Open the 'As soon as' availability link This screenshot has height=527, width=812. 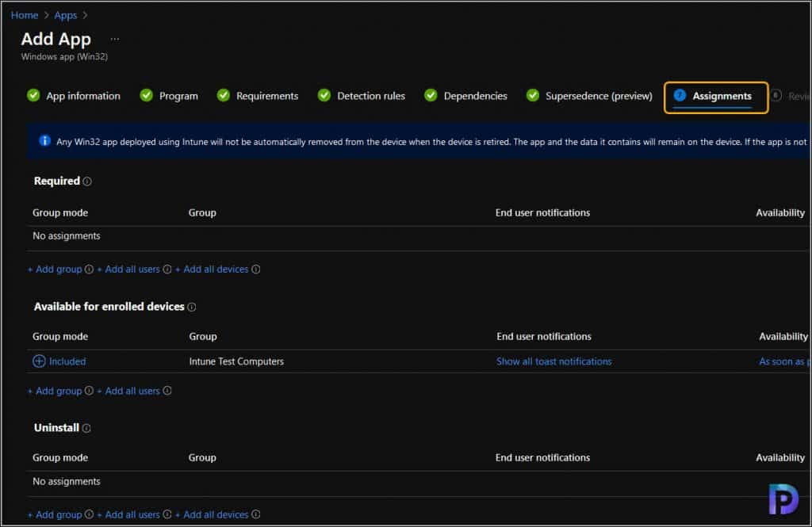pos(783,361)
